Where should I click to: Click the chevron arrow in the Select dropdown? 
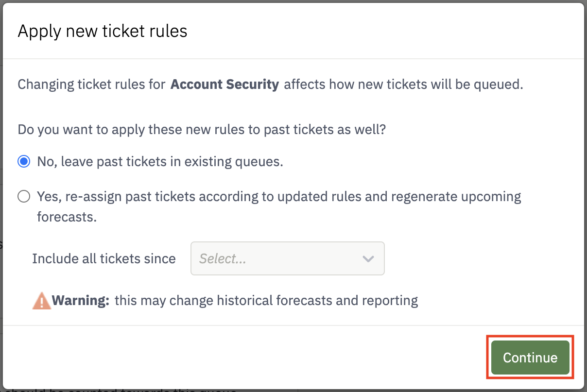tap(368, 259)
